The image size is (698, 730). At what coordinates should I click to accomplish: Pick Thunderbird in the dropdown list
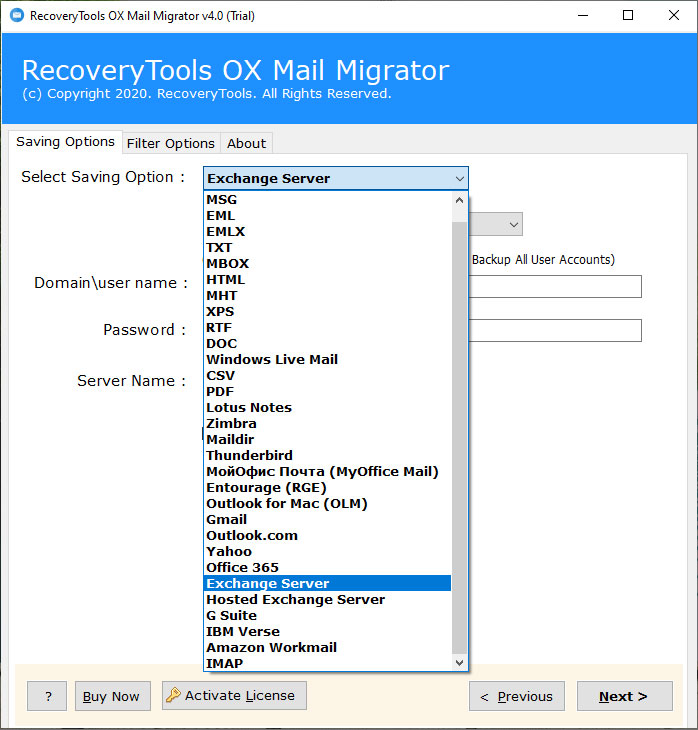click(328, 455)
